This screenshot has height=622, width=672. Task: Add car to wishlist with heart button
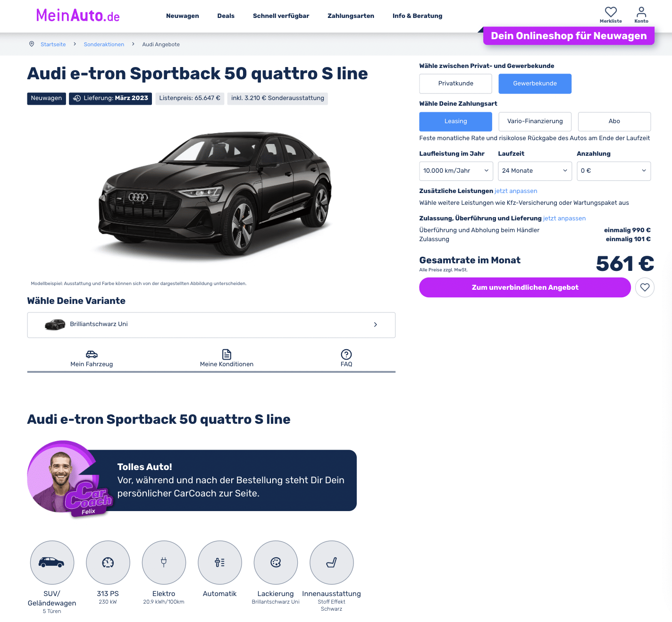click(645, 287)
